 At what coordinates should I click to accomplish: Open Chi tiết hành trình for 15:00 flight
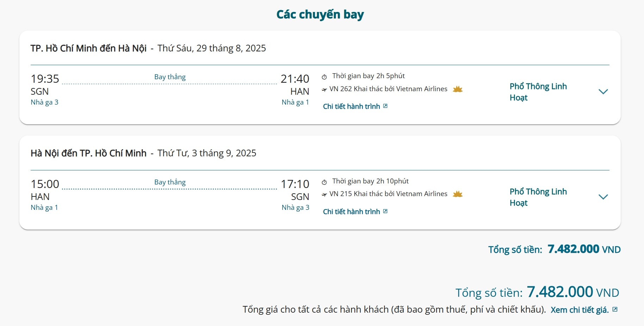pyautogui.click(x=351, y=212)
